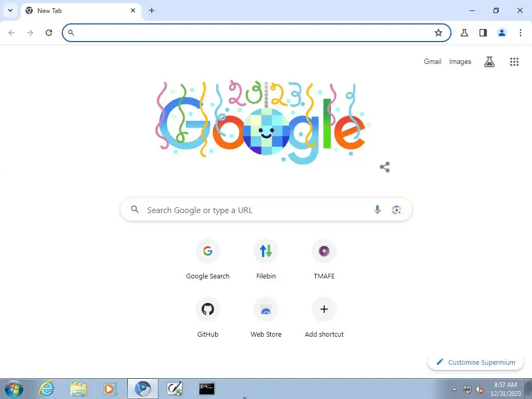Go forward to next page
The height and width of the screenshot is (399, 532).
(x=30, y=33)
